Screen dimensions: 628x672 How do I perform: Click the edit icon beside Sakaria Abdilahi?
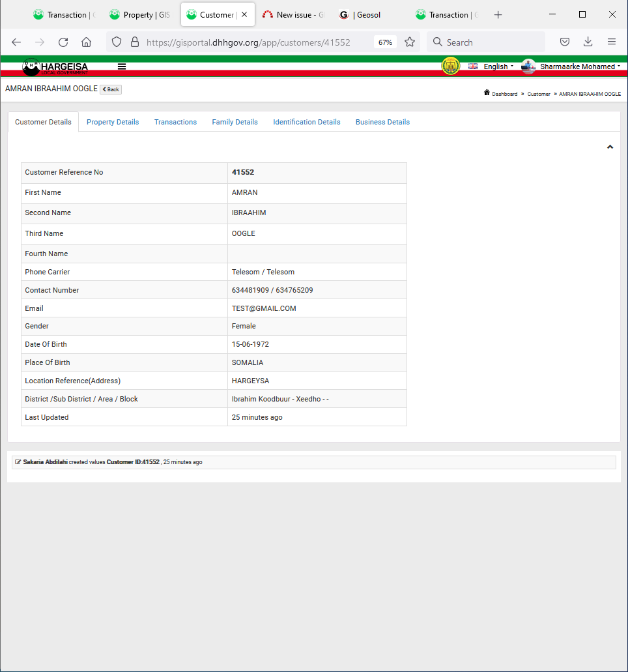tap(18, 462)
